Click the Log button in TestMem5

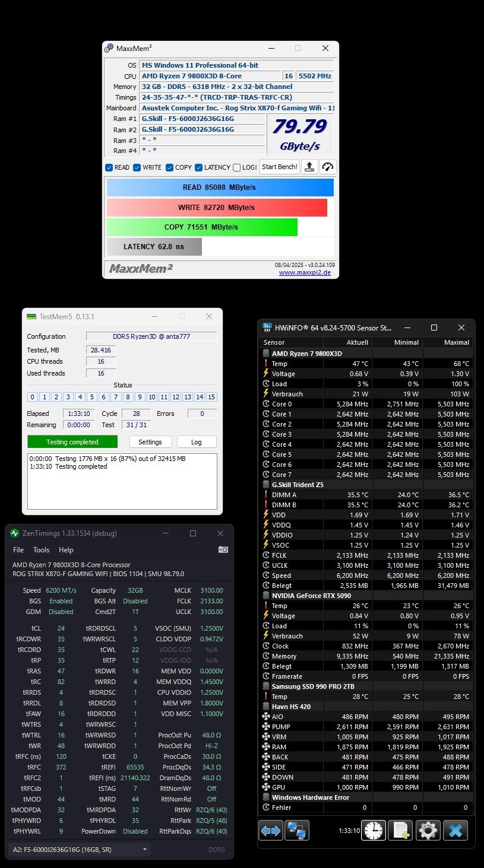197,442
